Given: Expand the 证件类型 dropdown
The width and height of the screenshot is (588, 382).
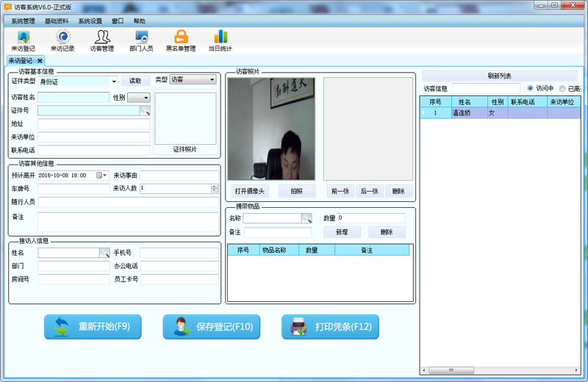Looking at the screenshot, I should (114, 82).
